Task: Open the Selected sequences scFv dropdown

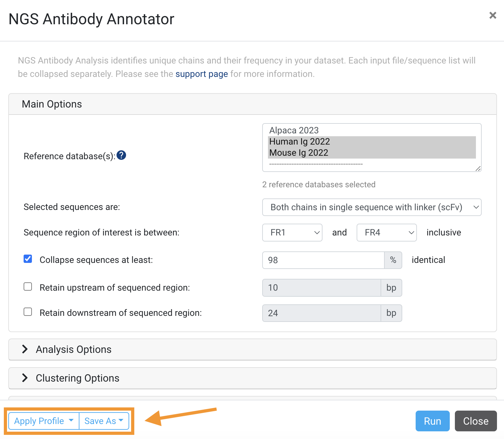Action: click(x=372, y=207)
